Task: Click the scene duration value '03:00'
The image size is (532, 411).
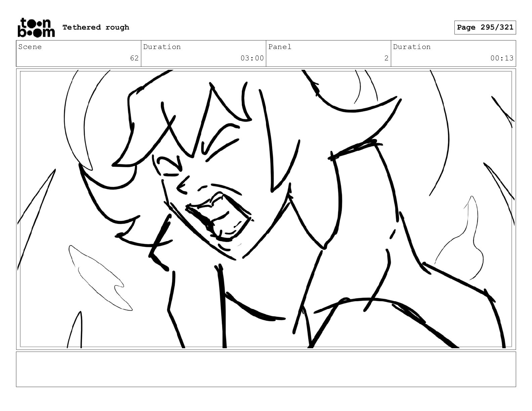Action: point(252,58)
